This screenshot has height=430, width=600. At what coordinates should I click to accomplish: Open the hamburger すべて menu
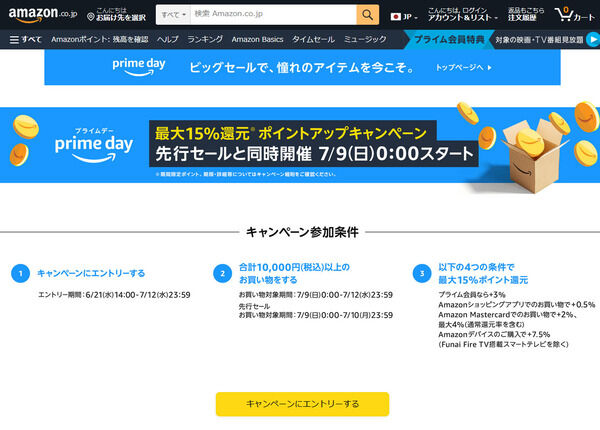(25, 39)
